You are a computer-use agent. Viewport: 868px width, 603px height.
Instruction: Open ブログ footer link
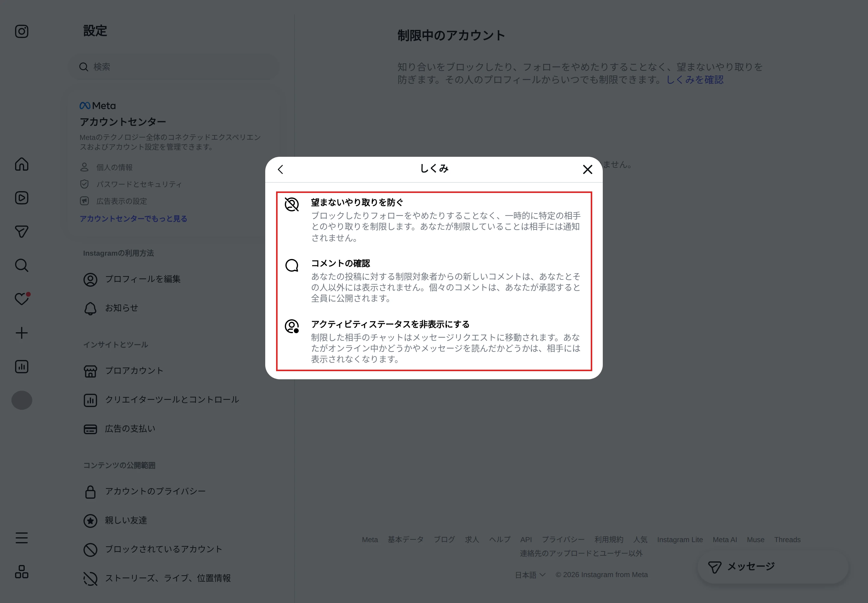pos(444,539)
